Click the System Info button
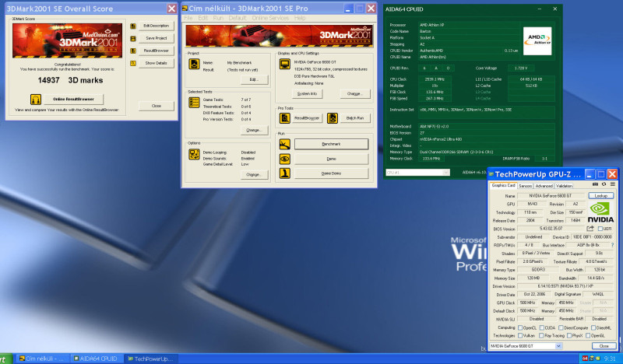 coord(307,93)
